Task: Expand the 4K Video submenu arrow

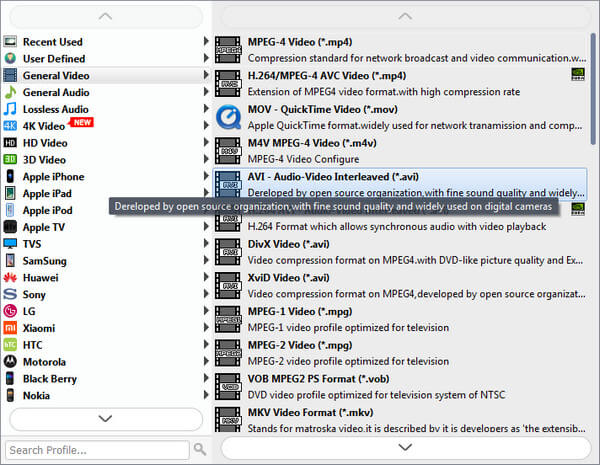Action: click(206, 125)
